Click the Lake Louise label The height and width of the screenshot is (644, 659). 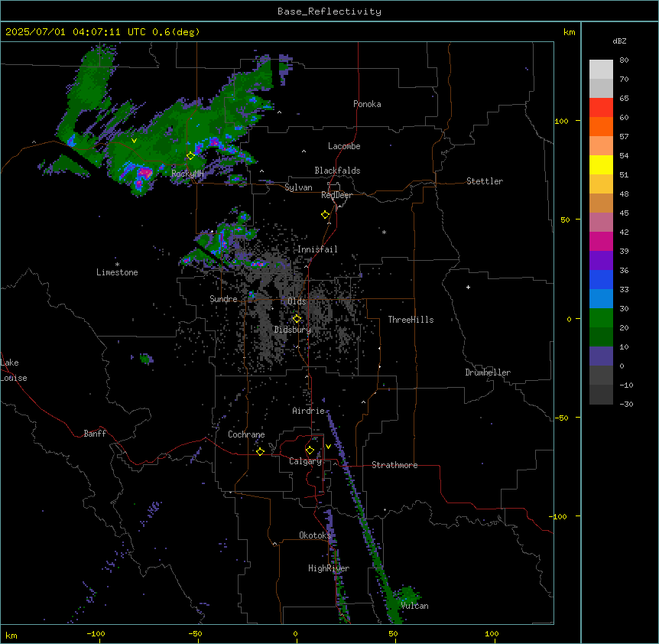[14, 370]
